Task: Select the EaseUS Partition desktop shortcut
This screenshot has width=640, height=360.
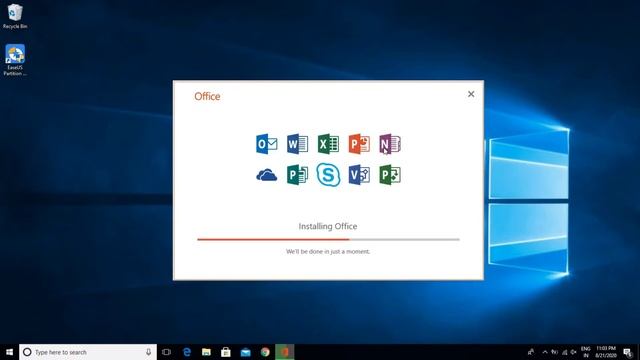Action: tap(15, 60)
